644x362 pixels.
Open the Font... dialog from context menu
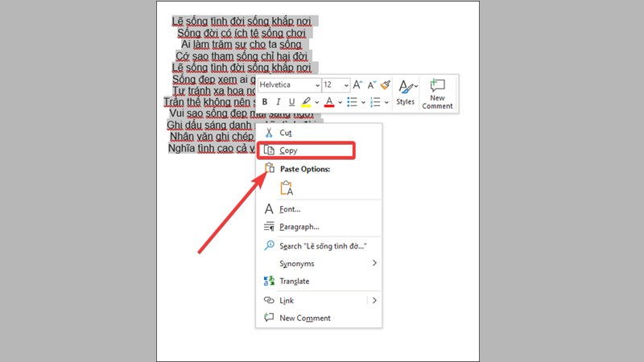point(319,209)
